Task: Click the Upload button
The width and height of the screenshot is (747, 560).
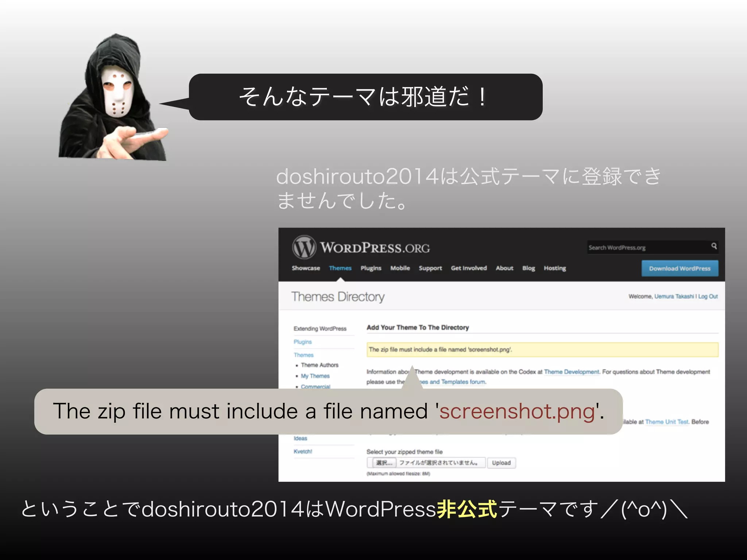Action: [501, 463]
